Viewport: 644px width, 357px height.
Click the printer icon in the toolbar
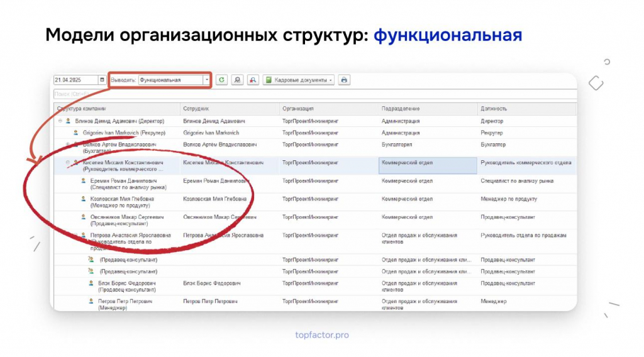[344, 80]
